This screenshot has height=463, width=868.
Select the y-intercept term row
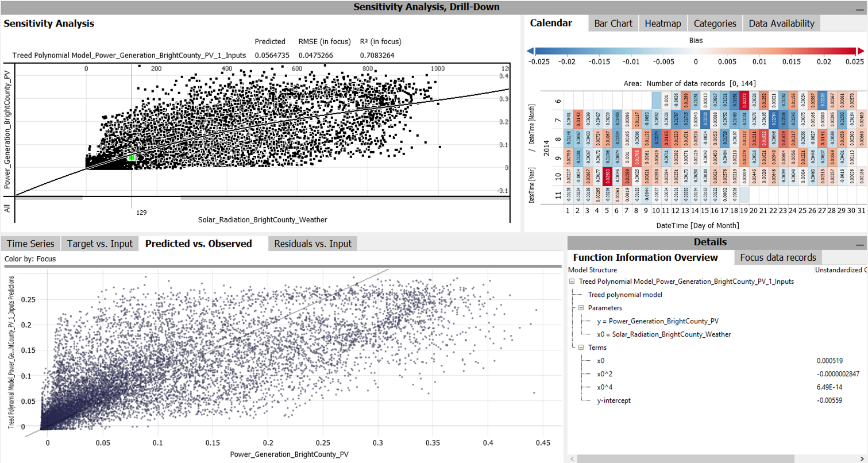click(614, 400)
